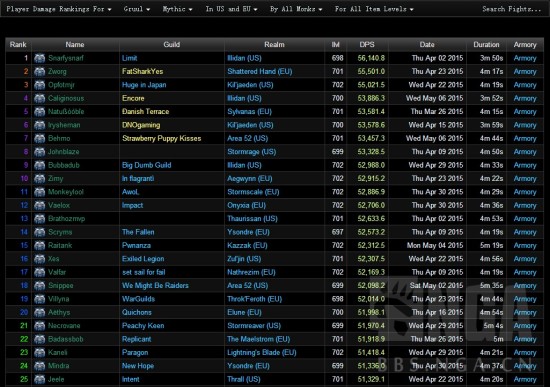Click monk class icon beside Scryms

tap(40, 232)
